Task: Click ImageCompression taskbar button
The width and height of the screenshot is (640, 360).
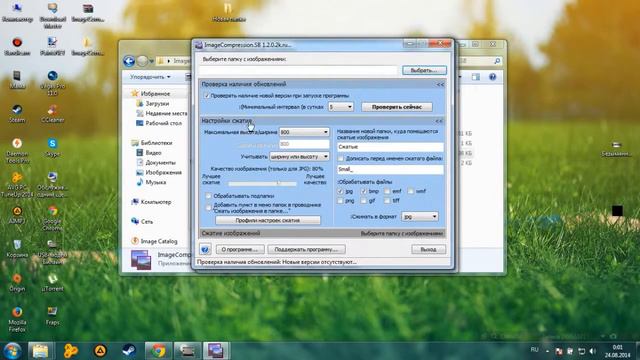Action: (216, 351)
